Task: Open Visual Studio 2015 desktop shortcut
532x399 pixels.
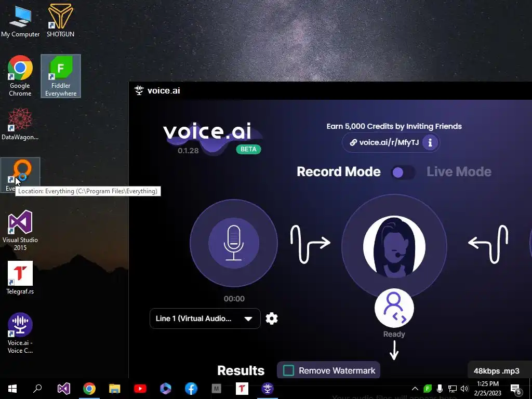Action: [x=20, y=230]
